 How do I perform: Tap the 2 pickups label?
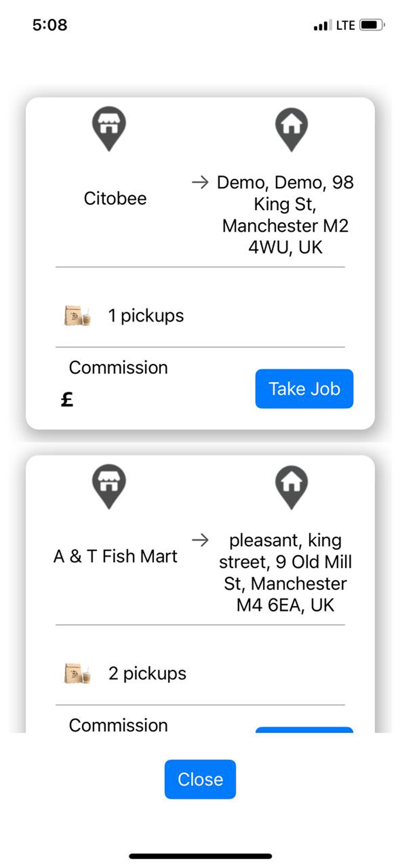147,674
